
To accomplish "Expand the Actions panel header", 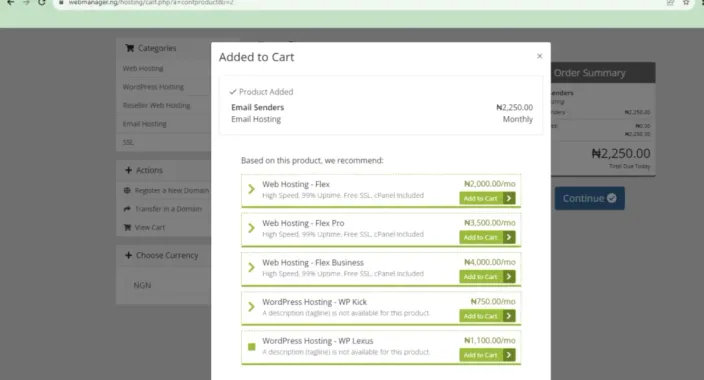I will 163,170.
